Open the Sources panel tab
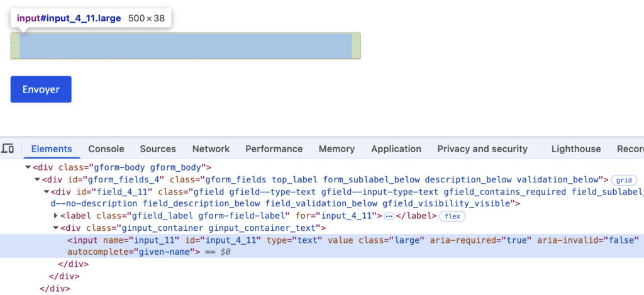644x295 pixels. tap(158, 149)
